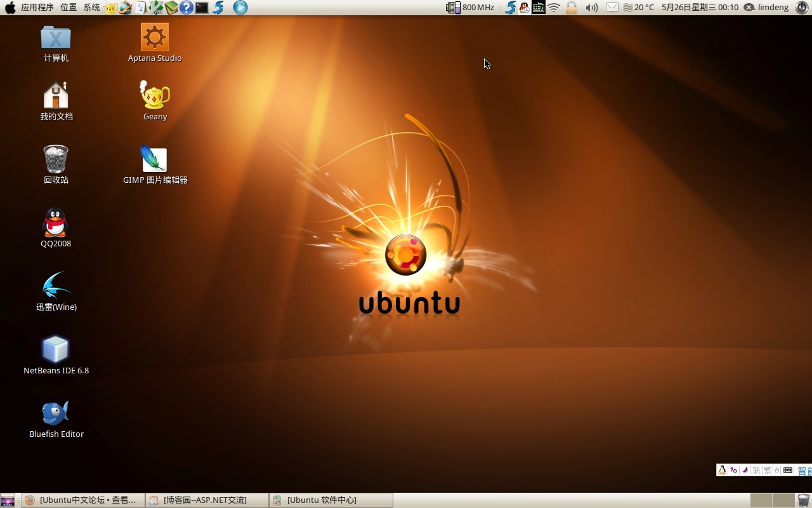
Task: Toggle the small lock on the input method bar
Action: [x=777, y=470]
